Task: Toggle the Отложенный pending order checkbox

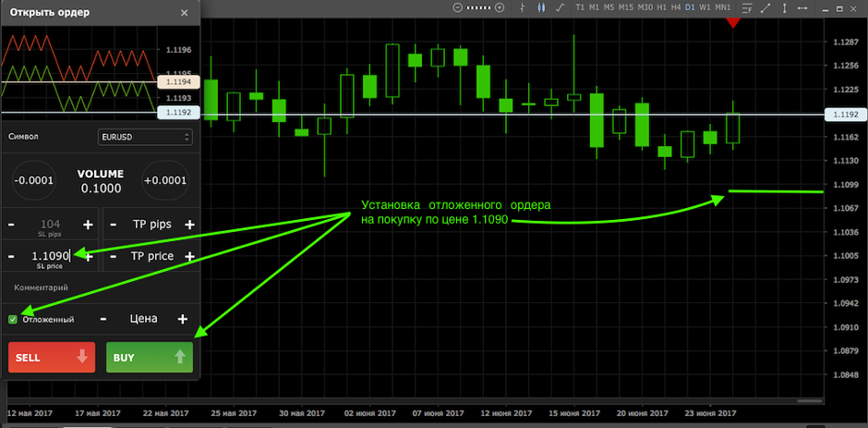Action: coord(13,319)
